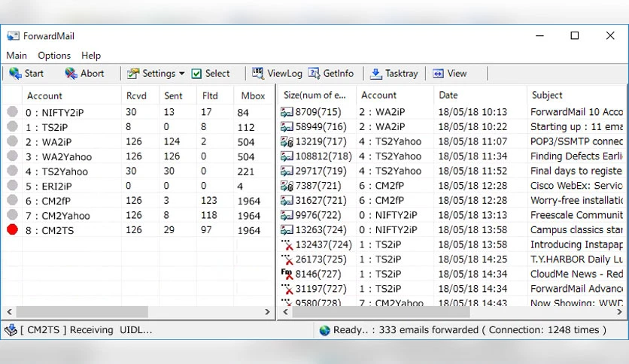Image resolution: width=629 pixels, height=364 pixels.
Task: Select subject 'T.Y.HARBOR Daily Lu'
Action: tap(576, 259)
